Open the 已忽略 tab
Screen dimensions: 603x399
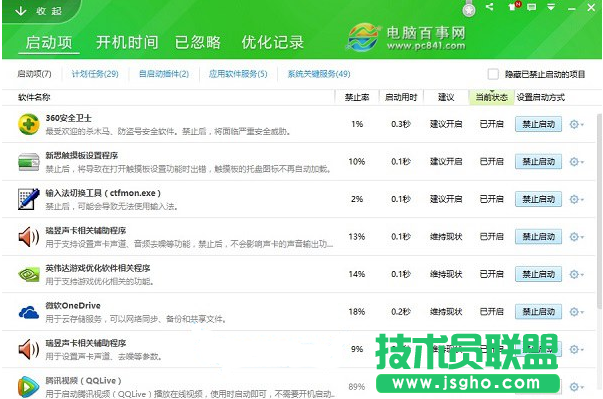click(198, 42)
